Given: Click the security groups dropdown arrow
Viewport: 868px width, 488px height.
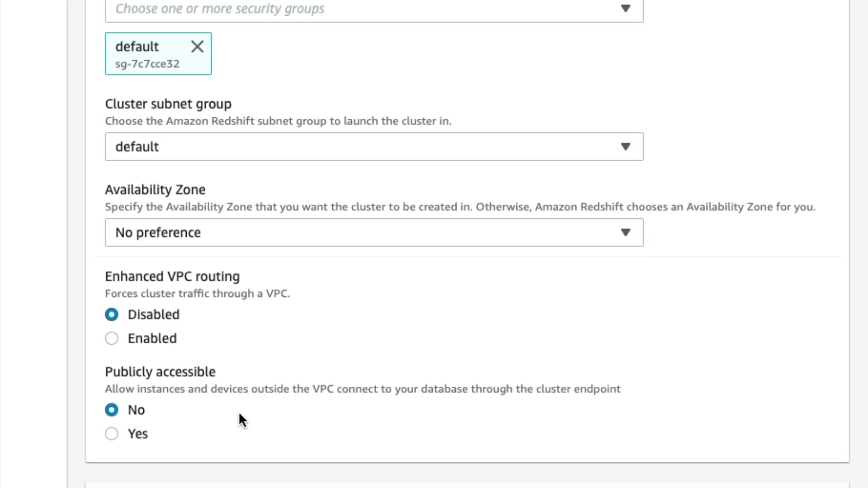Looking at the screenshot, I should click(625, 9).
